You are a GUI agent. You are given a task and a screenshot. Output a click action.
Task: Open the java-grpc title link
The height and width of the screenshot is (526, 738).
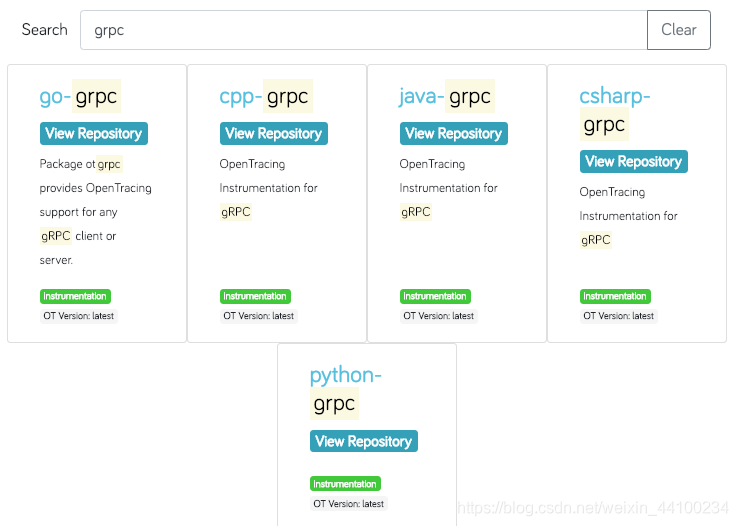pos(447,96)
